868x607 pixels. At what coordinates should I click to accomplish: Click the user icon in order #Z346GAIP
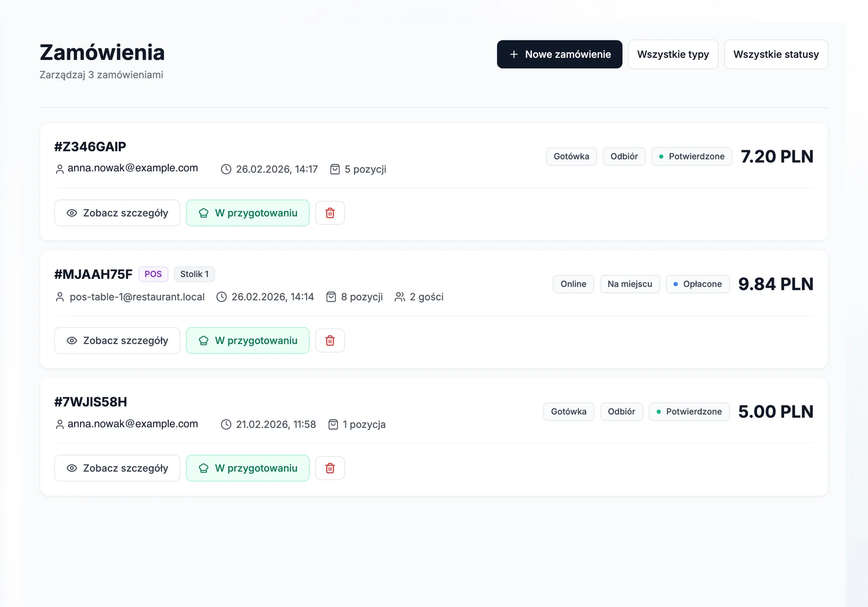[60, 169]
